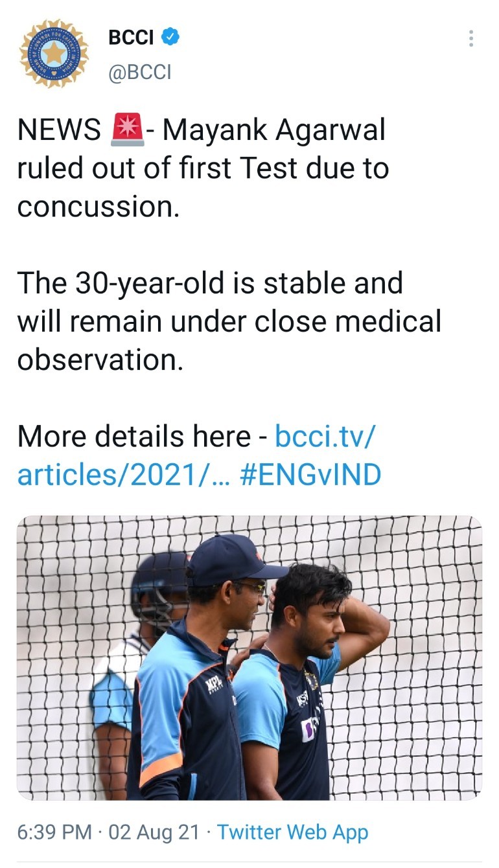
Task: Click the 02 Aug 21 date
Action: click(154, 832)
